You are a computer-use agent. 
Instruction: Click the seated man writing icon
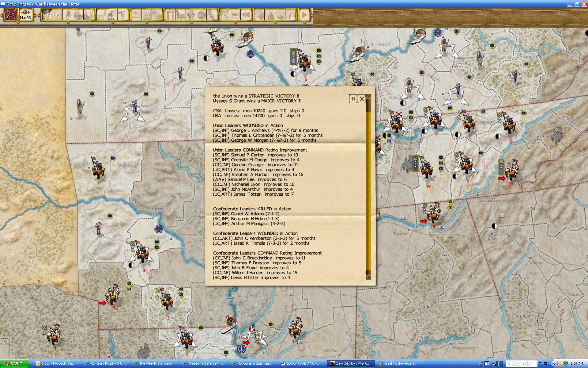(x=112, y=15)
